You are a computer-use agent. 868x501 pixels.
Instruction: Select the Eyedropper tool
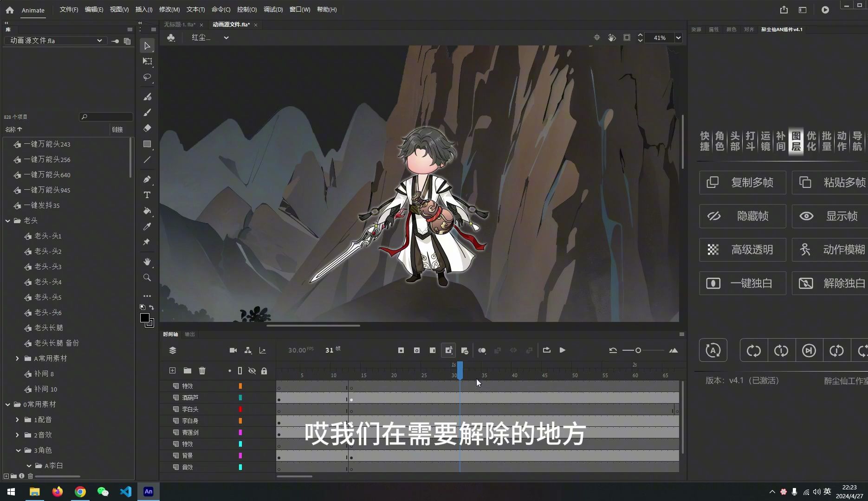tap(147, 226)
